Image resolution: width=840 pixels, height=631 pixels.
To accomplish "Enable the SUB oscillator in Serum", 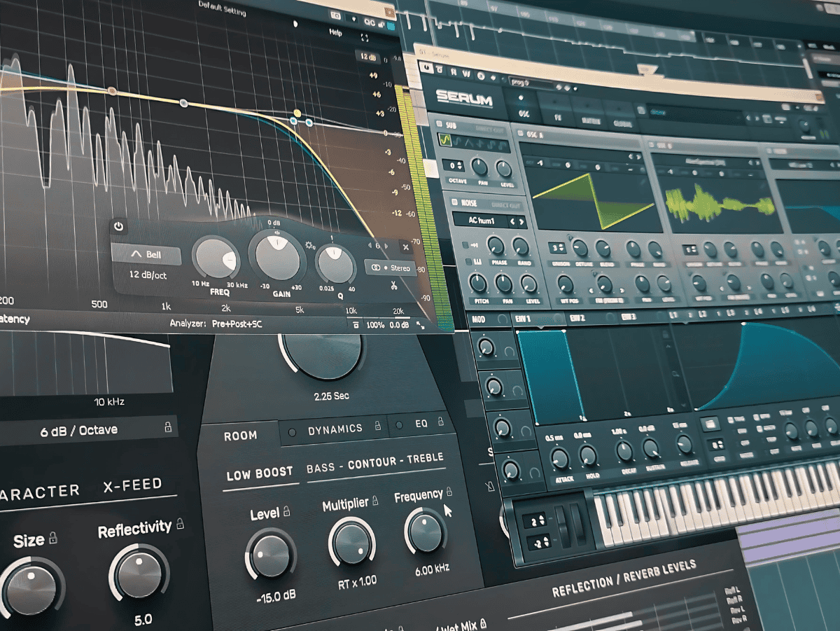I will point(440,124).
